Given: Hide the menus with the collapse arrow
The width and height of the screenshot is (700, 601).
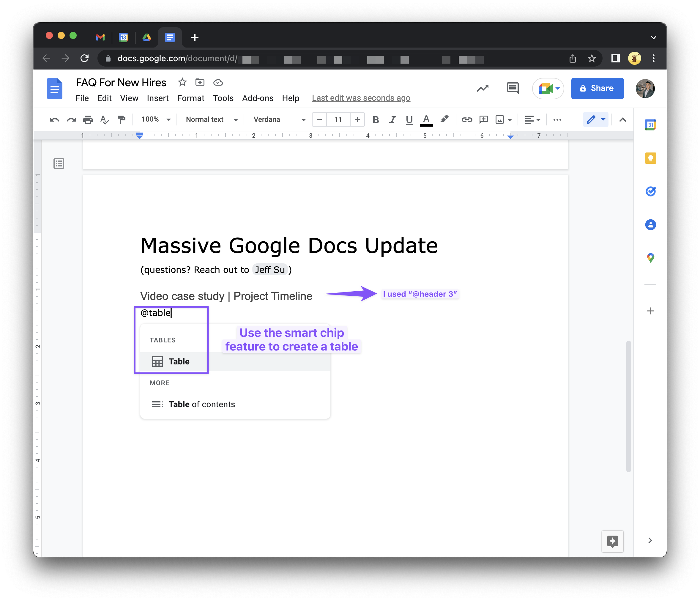Looking at the screenshot, I should tap(622, 120).
